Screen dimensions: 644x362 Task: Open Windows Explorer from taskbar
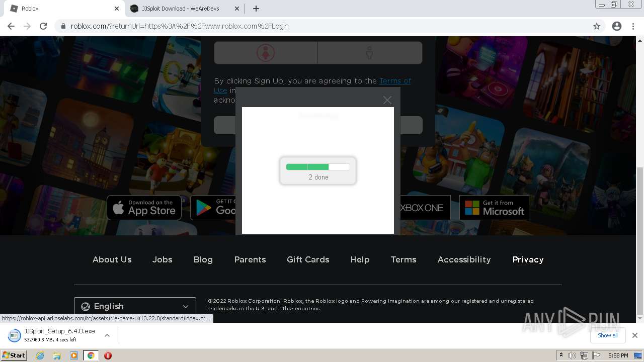click(57, 355)
